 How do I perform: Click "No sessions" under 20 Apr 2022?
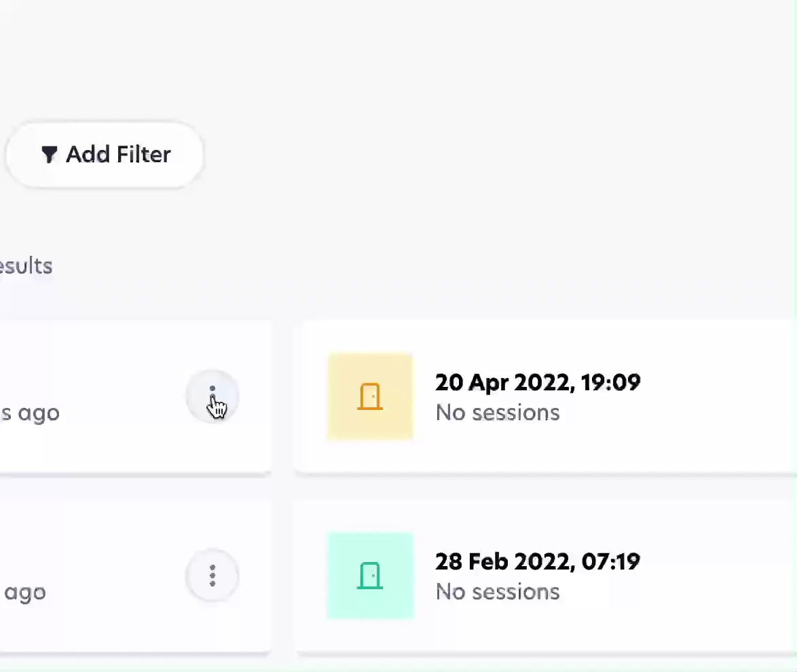tap(498, 413)
